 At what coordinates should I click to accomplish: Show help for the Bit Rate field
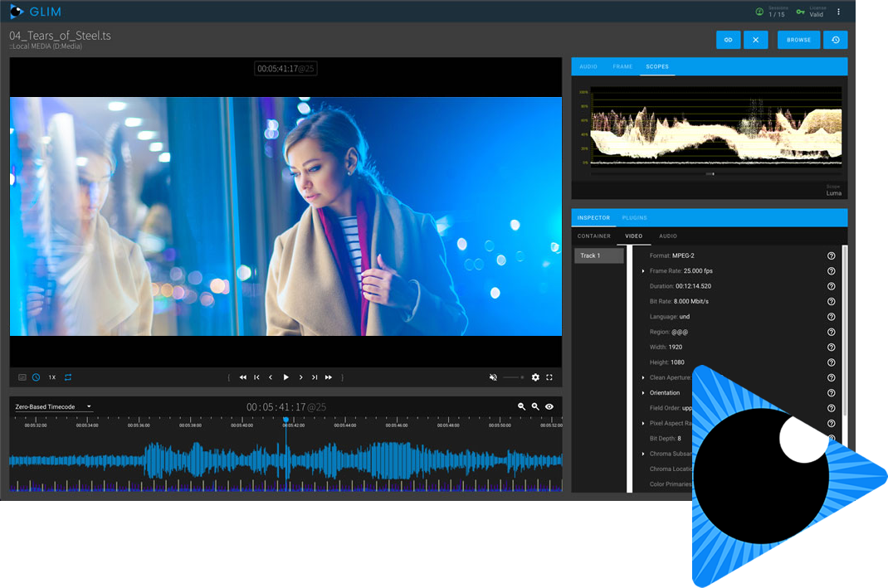pos(831,301)
